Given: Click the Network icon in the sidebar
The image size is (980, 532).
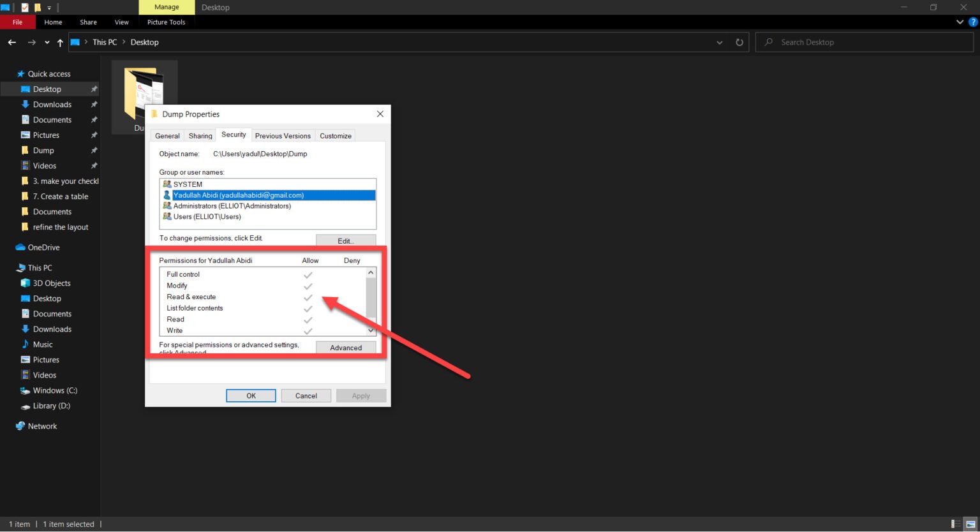Looking at the screenshot, I should coord(20,425).
